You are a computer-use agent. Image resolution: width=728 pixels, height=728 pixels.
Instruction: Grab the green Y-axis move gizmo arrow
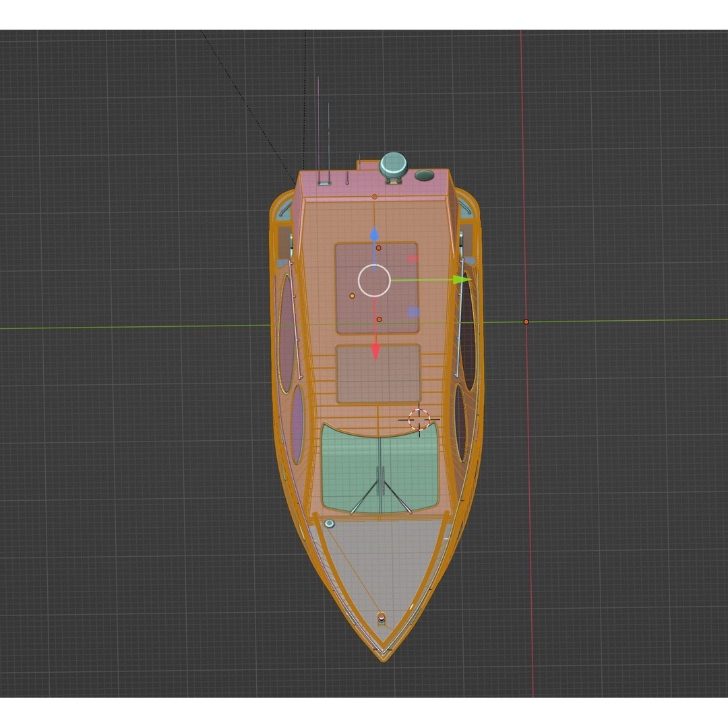coord(462,280)
